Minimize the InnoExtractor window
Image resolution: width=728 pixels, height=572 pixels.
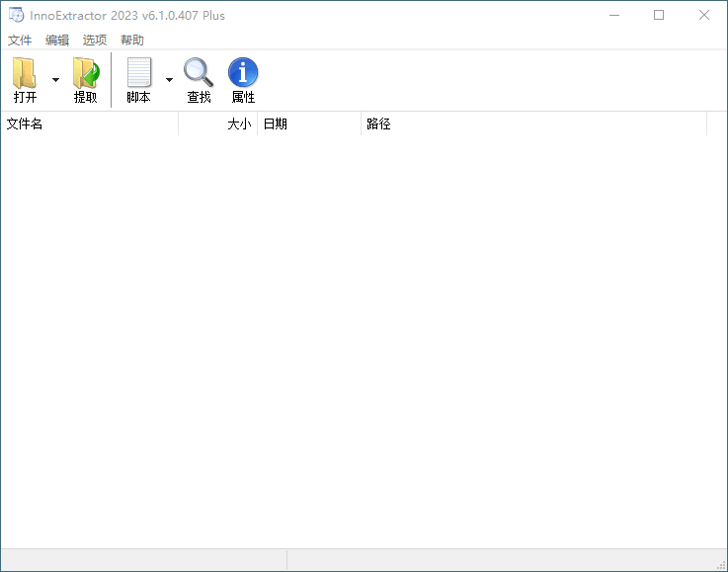(614, 16)
